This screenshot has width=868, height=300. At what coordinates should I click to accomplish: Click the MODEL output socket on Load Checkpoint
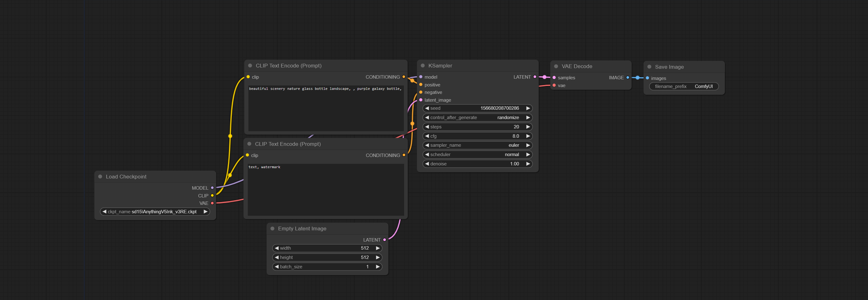[x=212, y=188]
